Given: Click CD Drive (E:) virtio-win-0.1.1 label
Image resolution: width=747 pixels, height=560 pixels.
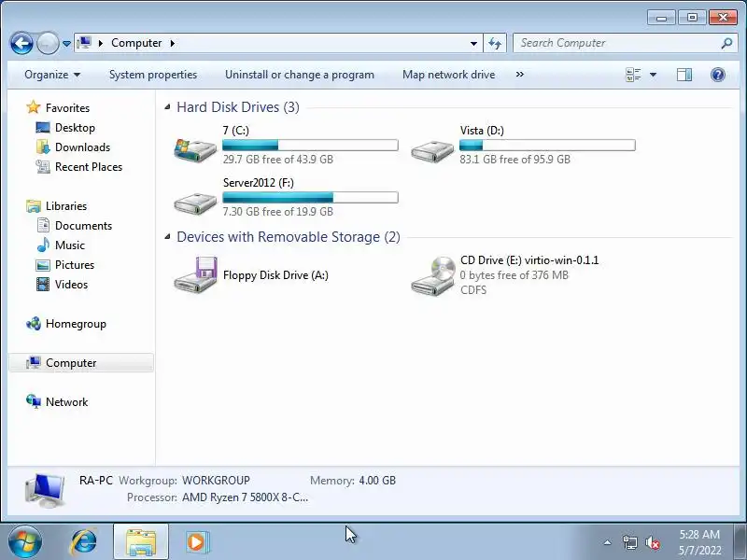Looking at the screenshot, I should 529,260.
